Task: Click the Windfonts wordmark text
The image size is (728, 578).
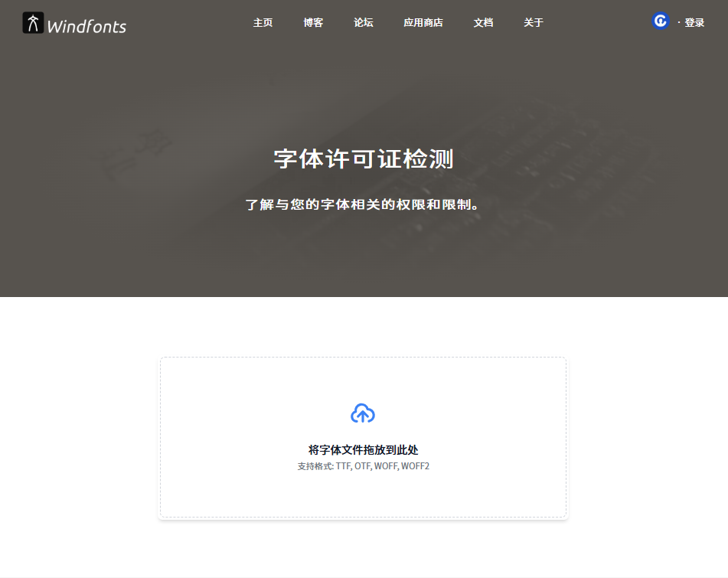Action: tap(87, 27)
